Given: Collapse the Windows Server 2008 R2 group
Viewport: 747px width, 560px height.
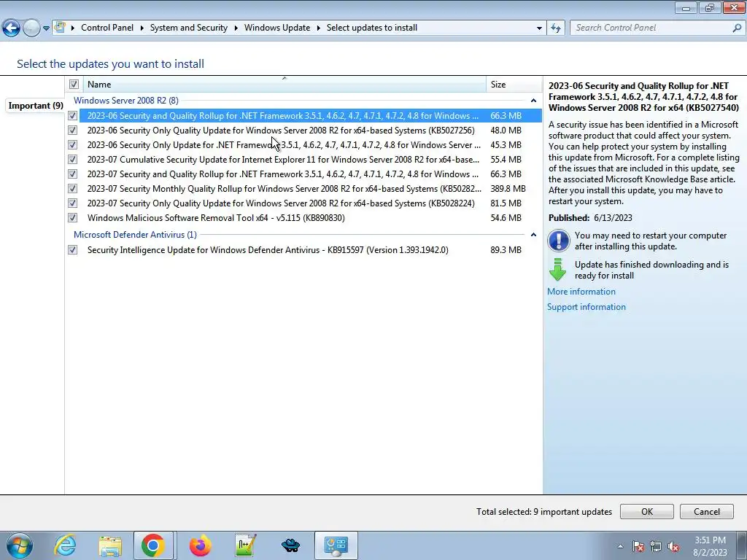Looking at the screenshot, I should point(533,101).
